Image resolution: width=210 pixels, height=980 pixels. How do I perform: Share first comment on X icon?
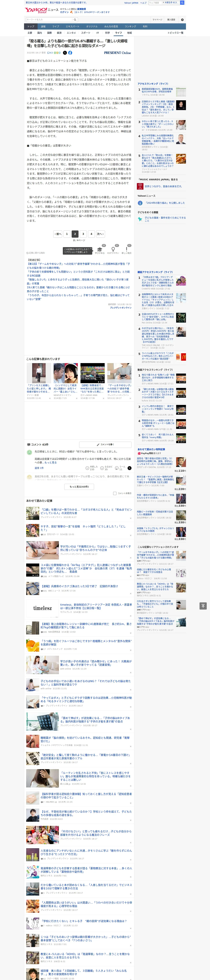point(129,468)
